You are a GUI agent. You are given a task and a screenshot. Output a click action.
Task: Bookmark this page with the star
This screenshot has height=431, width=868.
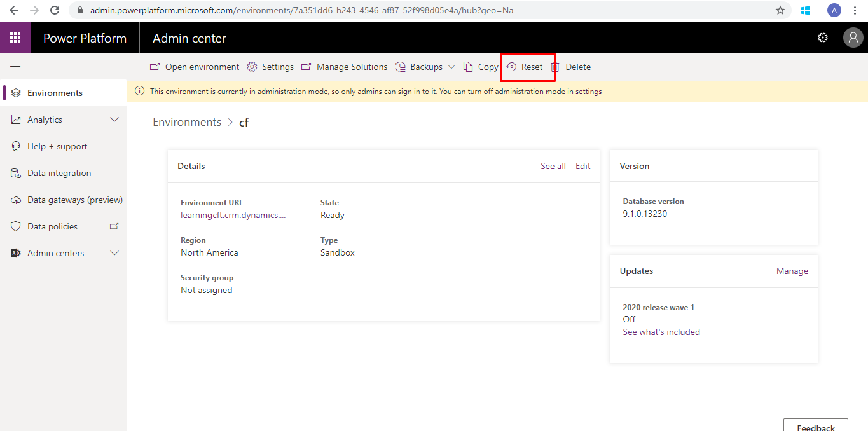point(780,10)
